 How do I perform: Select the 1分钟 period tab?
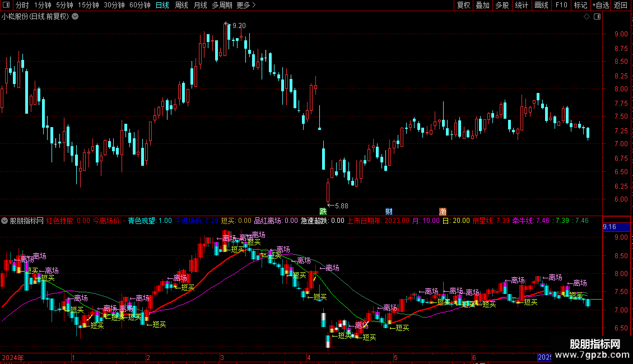tap(43, 5)
